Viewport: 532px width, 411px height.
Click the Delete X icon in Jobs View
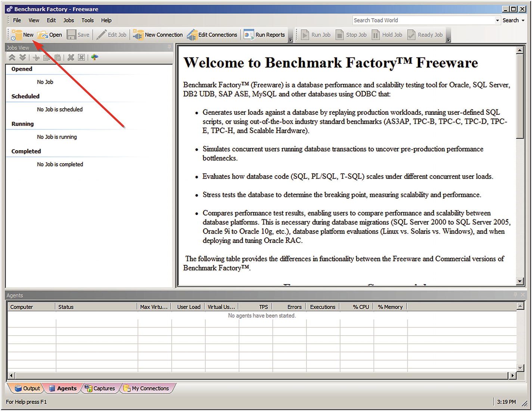click(71, 57)
